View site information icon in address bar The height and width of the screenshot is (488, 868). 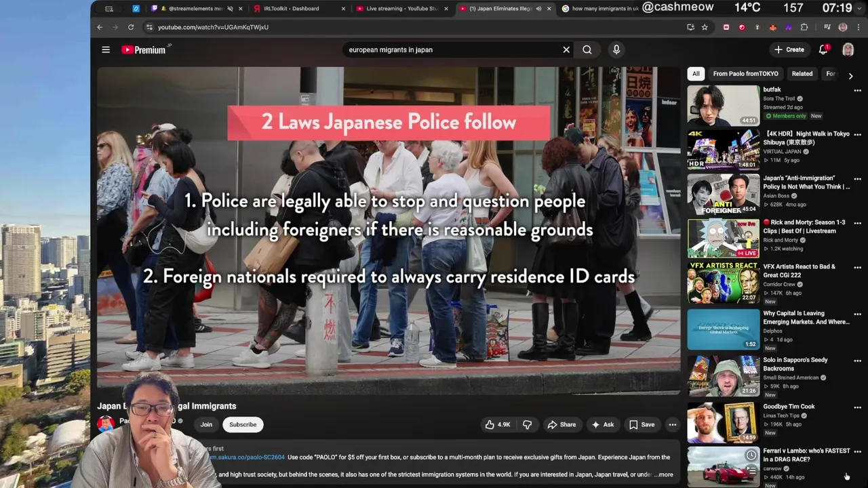point(149,27)
